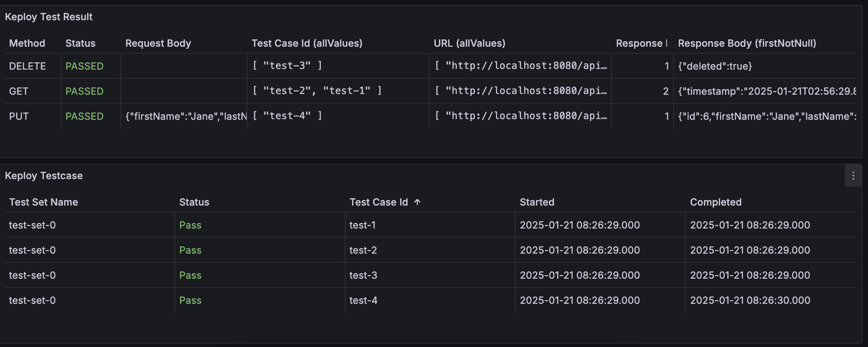
Task: Select the test-3 test case id cell
Action: 363,275
